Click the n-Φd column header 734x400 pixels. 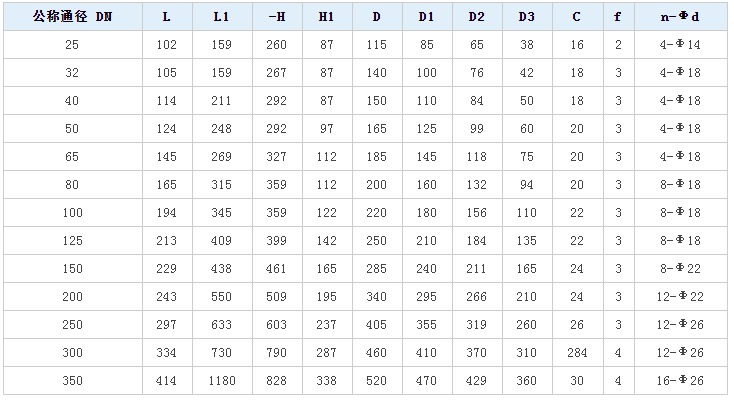coord(681,17)
